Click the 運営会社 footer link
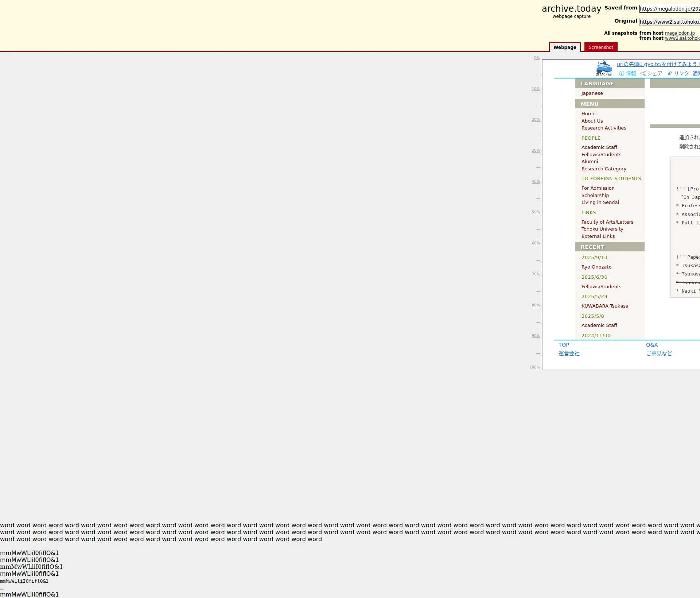Screen dimensions: 700x598 (x=569, y=354)
